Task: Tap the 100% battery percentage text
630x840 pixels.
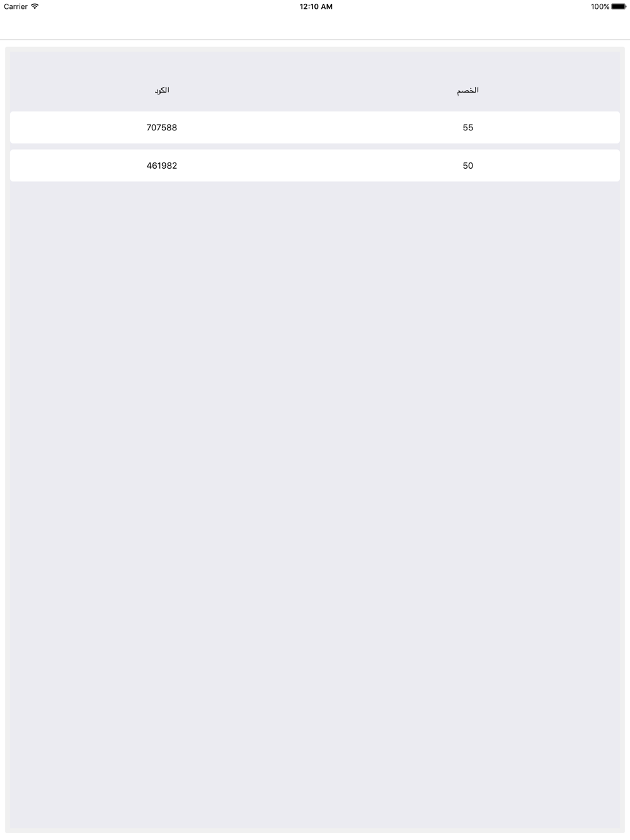Action: tap(600, 6)
